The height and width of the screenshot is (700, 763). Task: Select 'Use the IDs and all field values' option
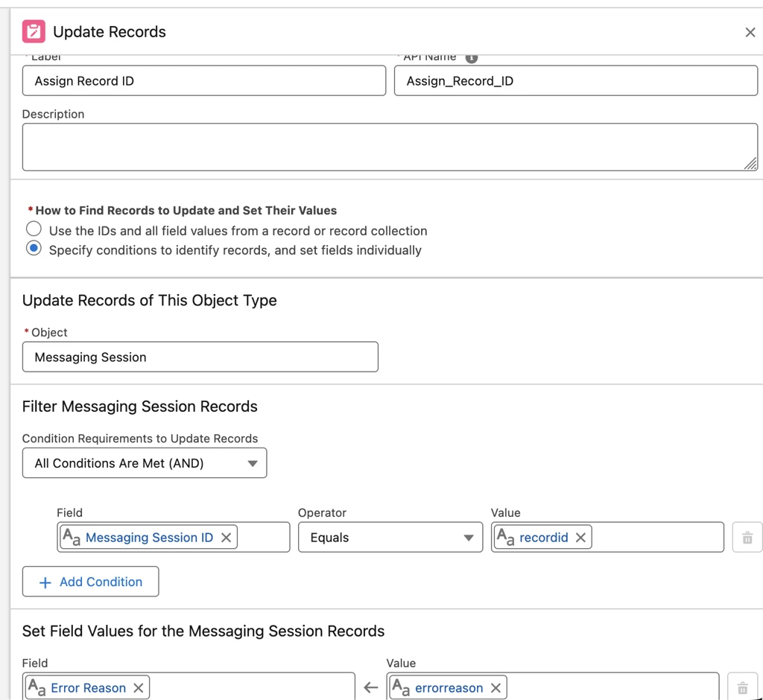[x=34, y=229]
